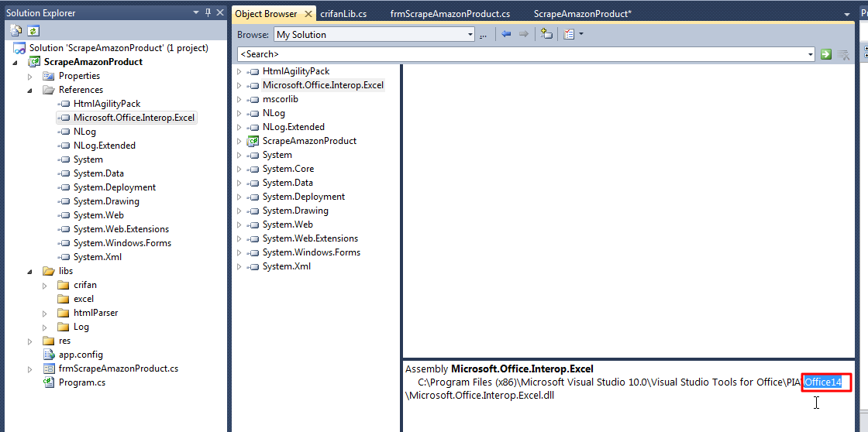Select System.Core assembly in Object Browser
The image size is (868, 432).
288,169
